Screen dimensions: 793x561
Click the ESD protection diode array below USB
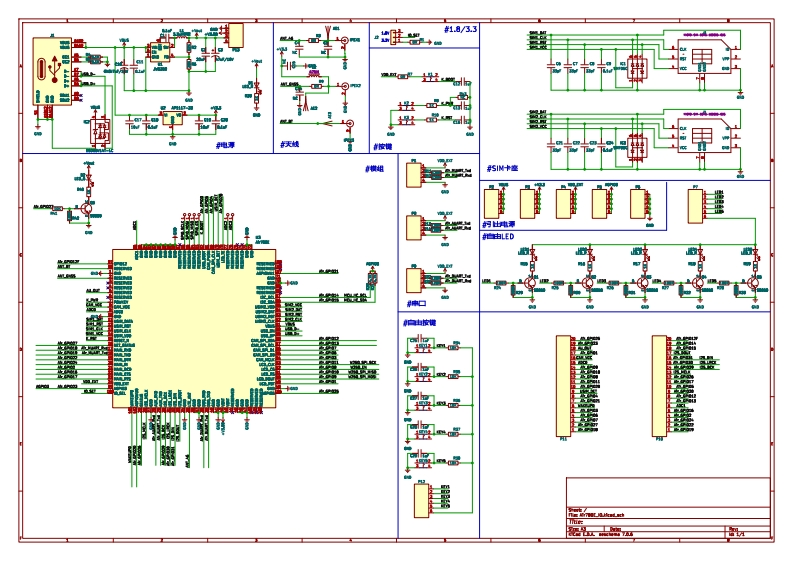[x=101, y=131]
